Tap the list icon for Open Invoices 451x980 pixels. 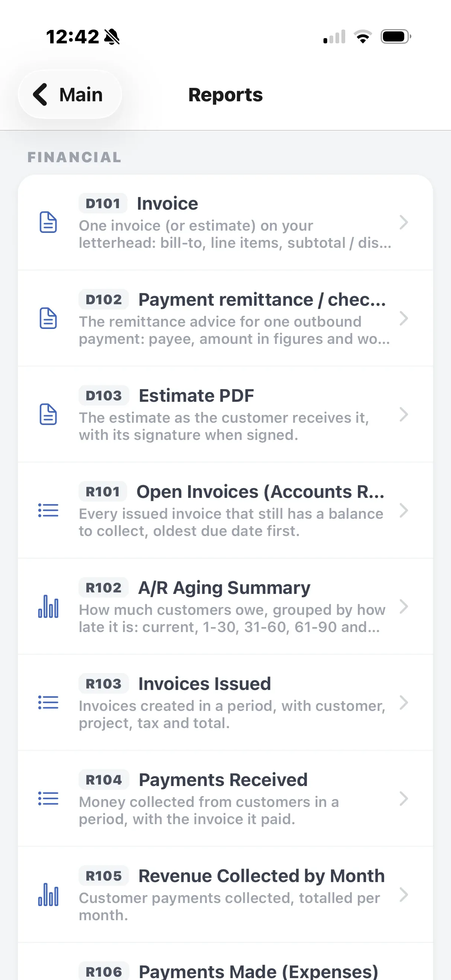(x=48, y=510)
